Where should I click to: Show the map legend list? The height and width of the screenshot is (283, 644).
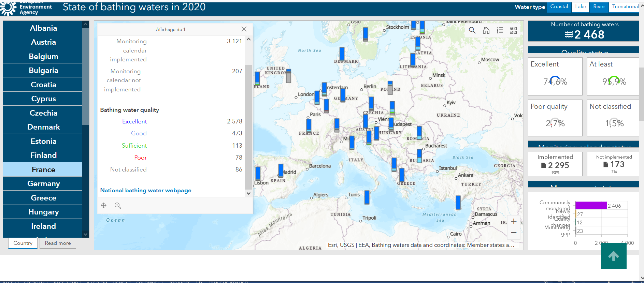coord(500,30)
